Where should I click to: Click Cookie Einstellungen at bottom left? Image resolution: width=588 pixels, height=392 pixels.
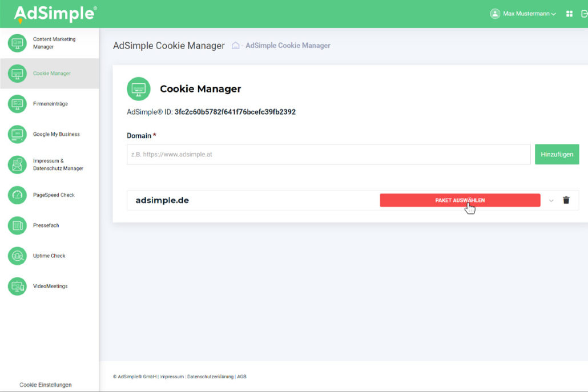pos(46,385)
